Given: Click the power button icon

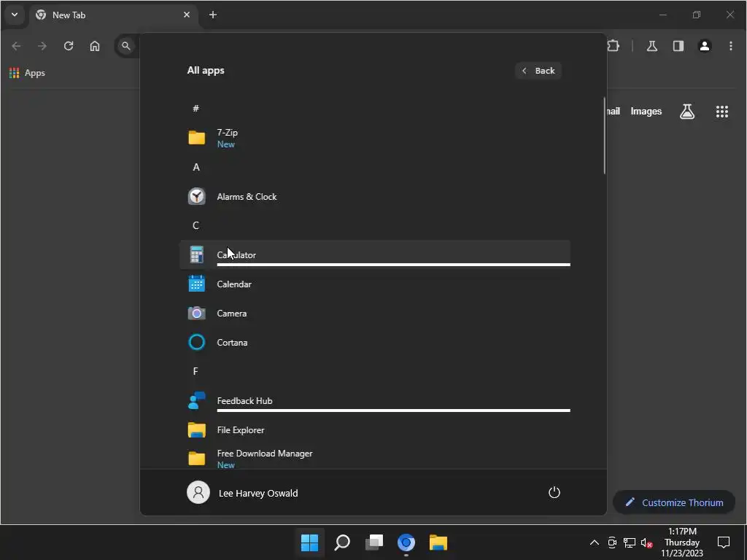Looking at the screenshot, I should coord(554,492).
